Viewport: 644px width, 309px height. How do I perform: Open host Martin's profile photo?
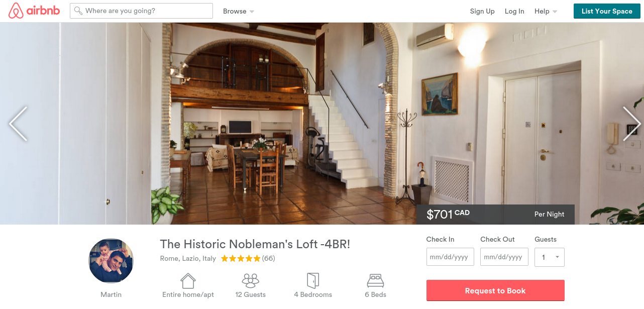111,261
